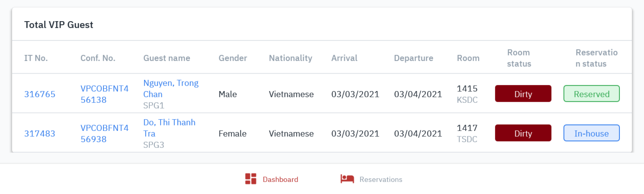Open the Dashboard tab
Viewport: 644px width, 194px height.
280,179
